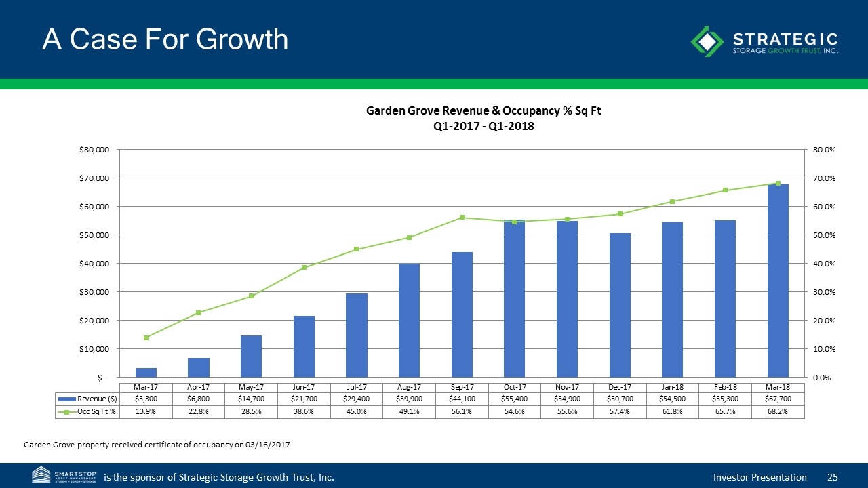Click the 49.1% occupancy cell
The image size is (868, 488).
click(409, 413)
